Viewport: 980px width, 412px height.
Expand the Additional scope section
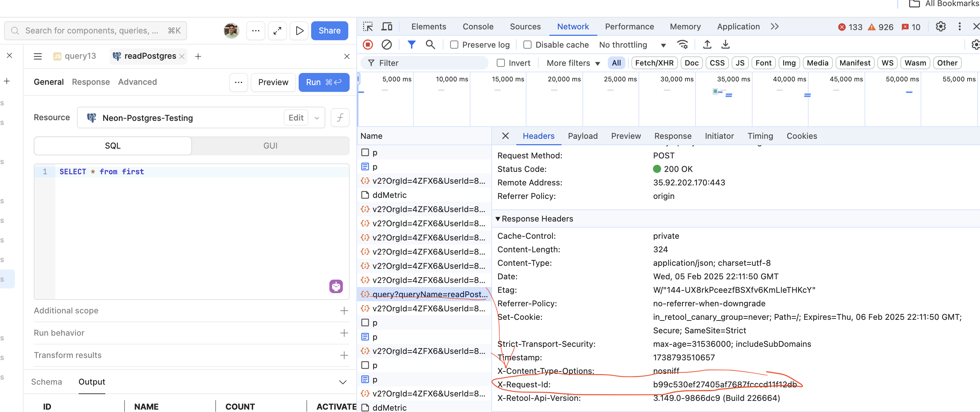(x=344, y=311)
